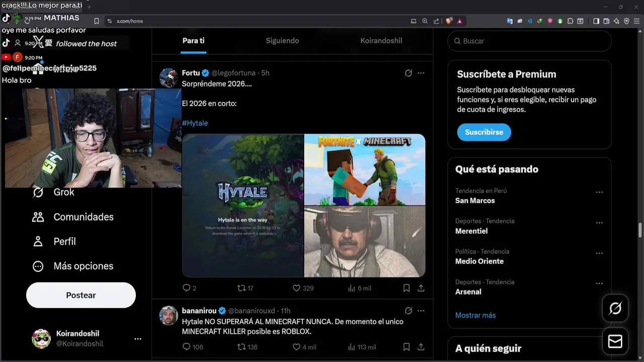This screenshot has width=644, height=362.
Task: Open the #Hytale hashtag link
Action: (x=195, y=123)
